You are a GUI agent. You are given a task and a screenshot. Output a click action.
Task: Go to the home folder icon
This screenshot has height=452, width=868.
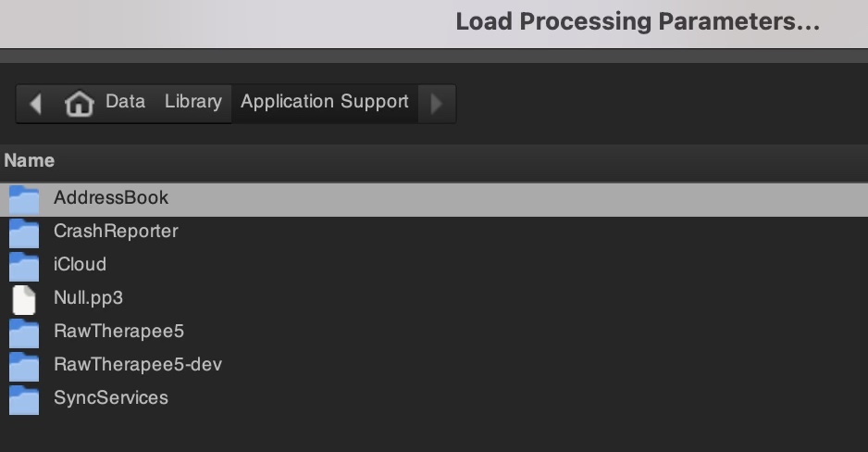point(80,104)
